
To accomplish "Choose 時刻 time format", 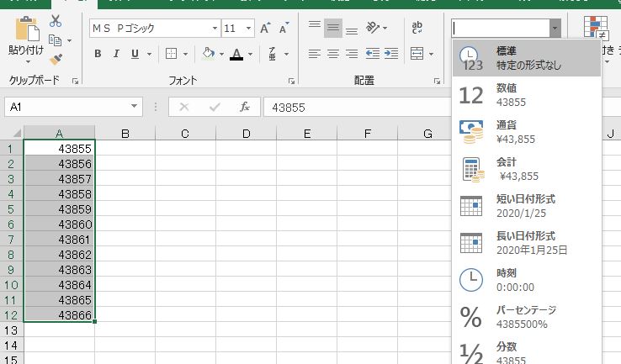I will (x=527, y=280).
